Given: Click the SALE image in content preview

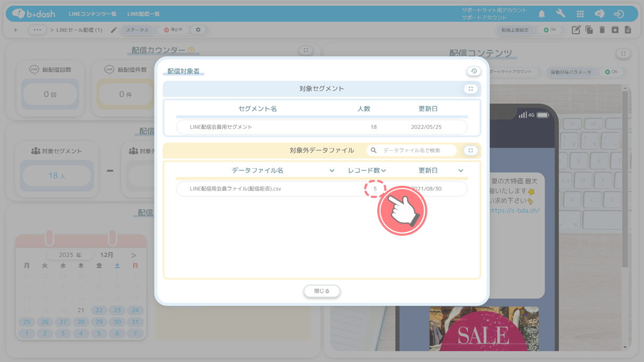Looking at the screenshot, I should click(484, 328).
